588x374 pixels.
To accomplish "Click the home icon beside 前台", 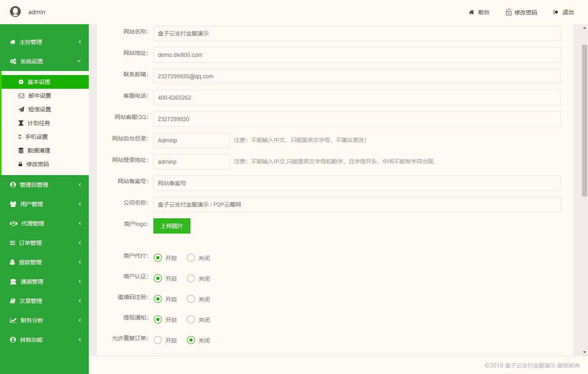I will tap(471, 12).
